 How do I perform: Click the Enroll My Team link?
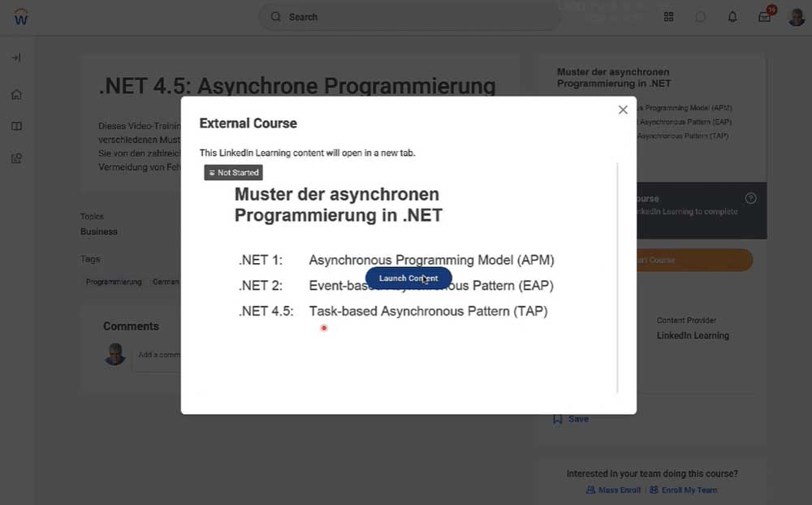click(x=689, y=490)
